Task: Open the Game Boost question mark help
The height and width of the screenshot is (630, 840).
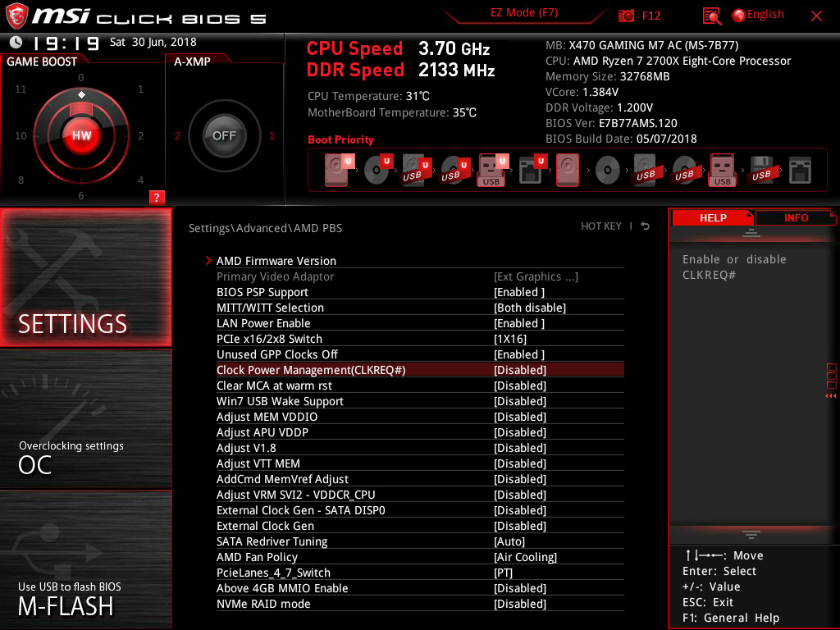Action: click(157, 197)
